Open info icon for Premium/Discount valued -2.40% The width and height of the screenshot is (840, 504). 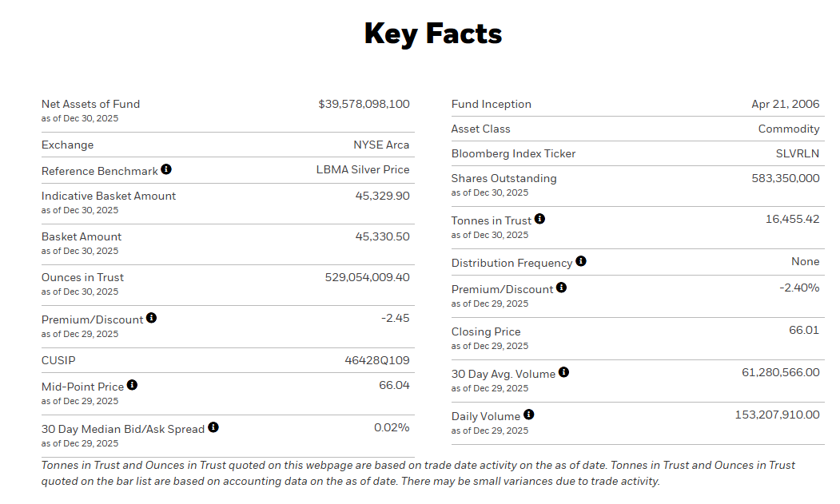point(562,288)
